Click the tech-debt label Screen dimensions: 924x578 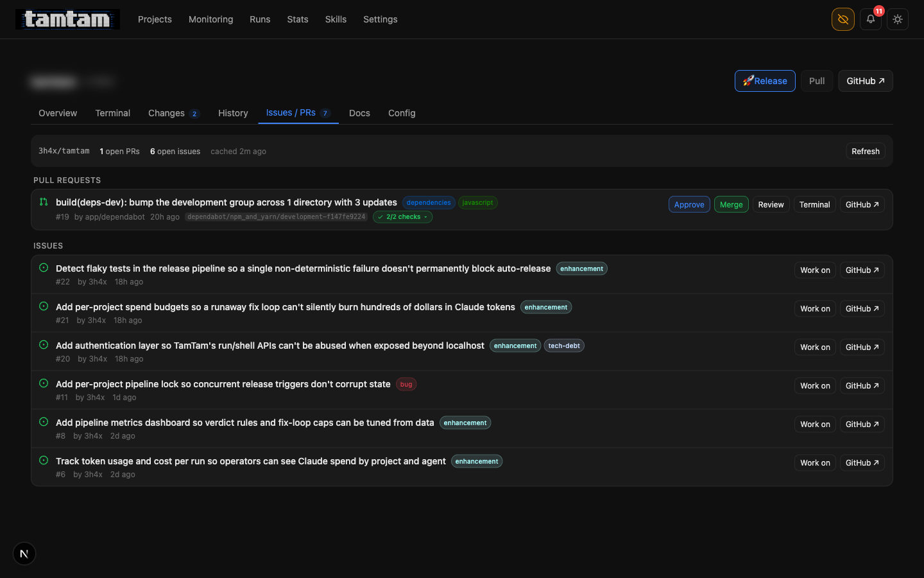point(564,346)
